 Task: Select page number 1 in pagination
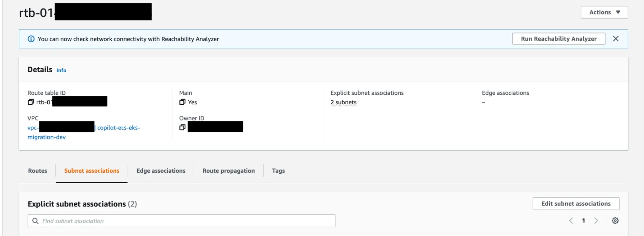click(x=584, y=221)
